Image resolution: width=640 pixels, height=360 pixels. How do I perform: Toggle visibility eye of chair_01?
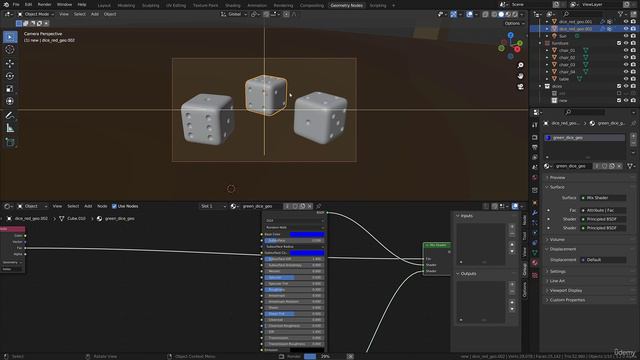coord(626,50)
